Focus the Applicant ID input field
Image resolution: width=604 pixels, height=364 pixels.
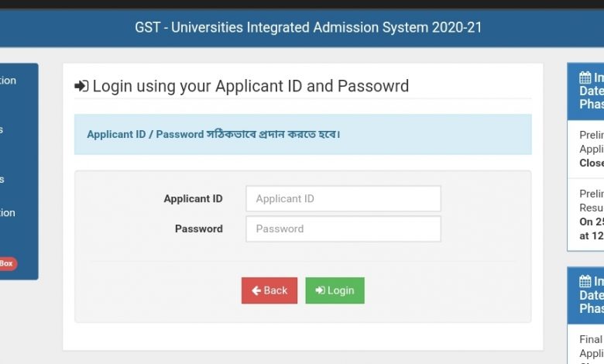click(x=343, y=199)
